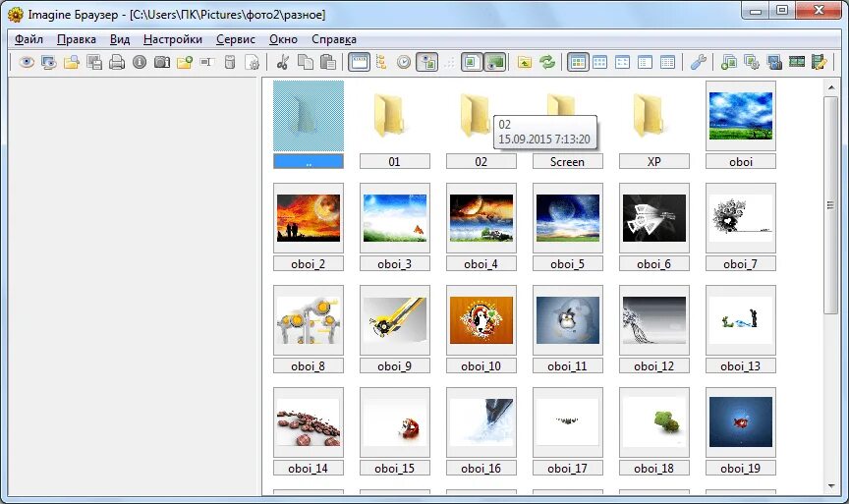Click the green film strip icon
The width and height of the screenshot is (849, 504).
point(797,63)
